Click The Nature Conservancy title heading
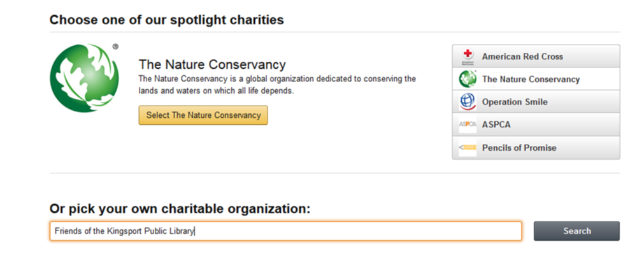This screenshot has height=256, width=644. 212,65
